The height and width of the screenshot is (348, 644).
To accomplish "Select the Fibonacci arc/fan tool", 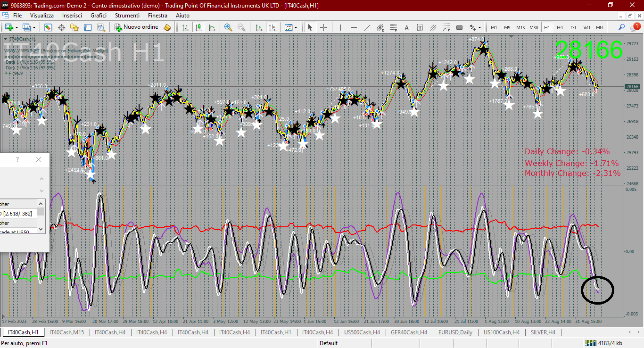I will point(446,27).
